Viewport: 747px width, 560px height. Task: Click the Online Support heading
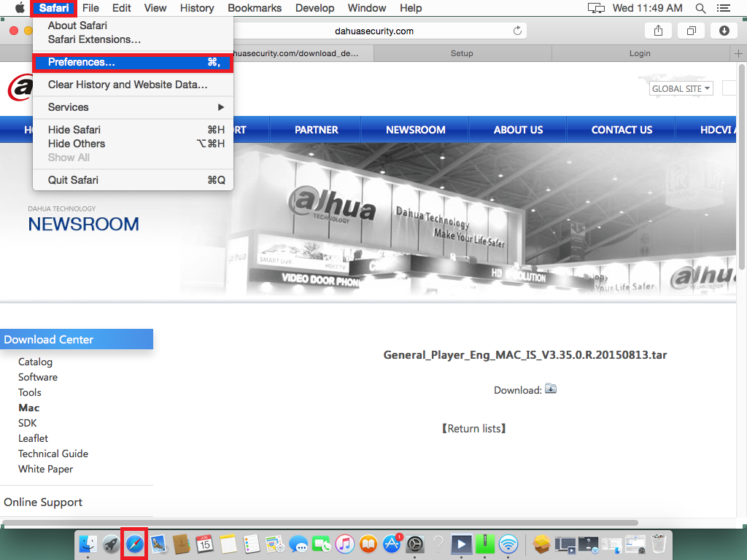[x=43, y=502]
